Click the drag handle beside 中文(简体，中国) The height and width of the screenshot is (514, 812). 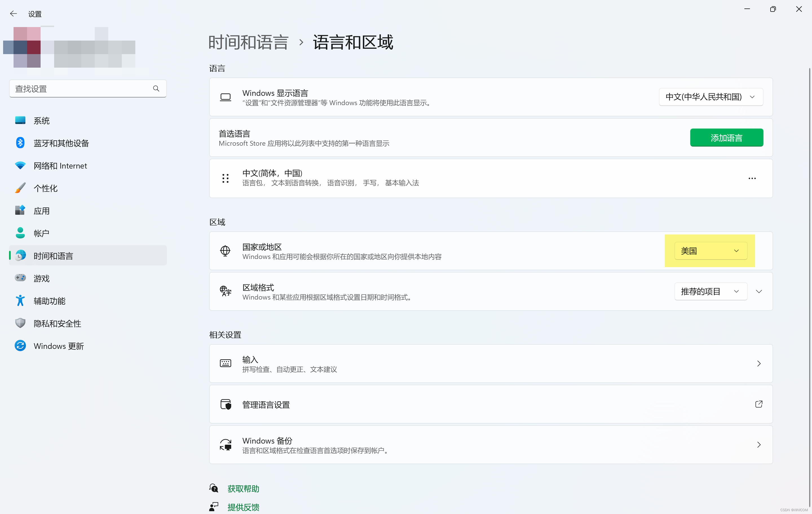tap(225, 178)
